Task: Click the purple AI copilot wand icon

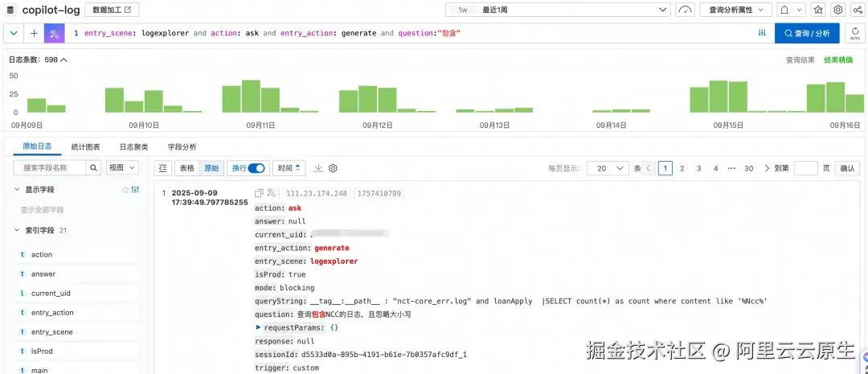Action: (55, 33)
